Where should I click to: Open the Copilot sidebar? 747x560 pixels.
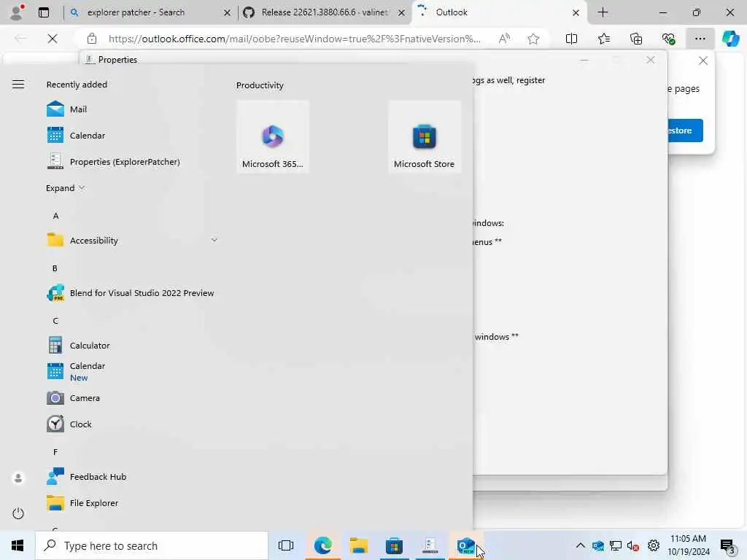pyautogui.click(x=730, y=39)
